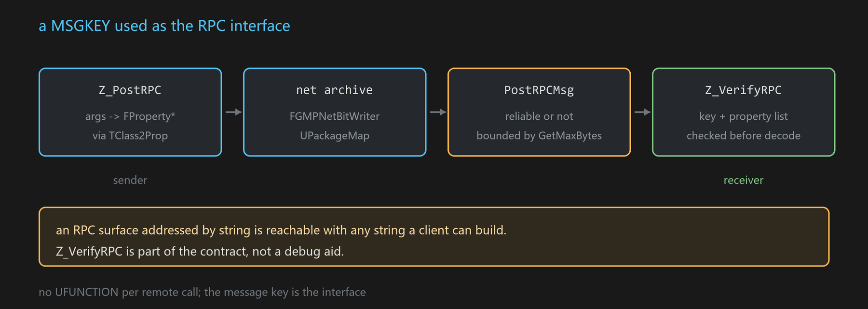Image resolution: width=868 pixels, height=309 pixels.
Task: Click the orange callout about RPC surface strings
Action: click(x=434, y=237)
